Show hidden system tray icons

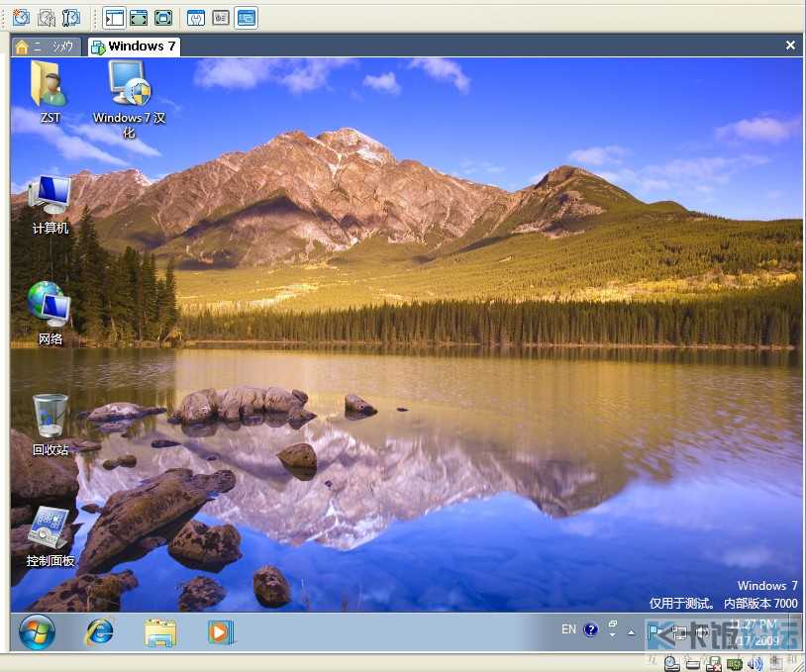coord(631,633)
